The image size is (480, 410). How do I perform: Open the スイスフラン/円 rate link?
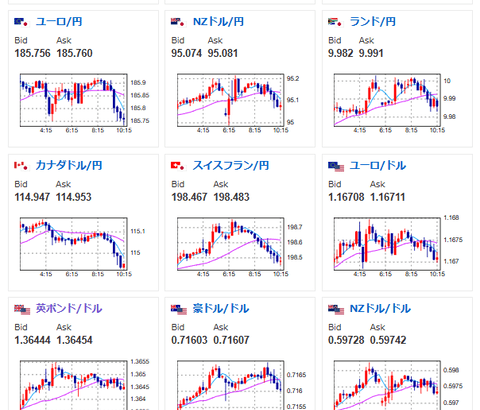[x=231, y=165]
